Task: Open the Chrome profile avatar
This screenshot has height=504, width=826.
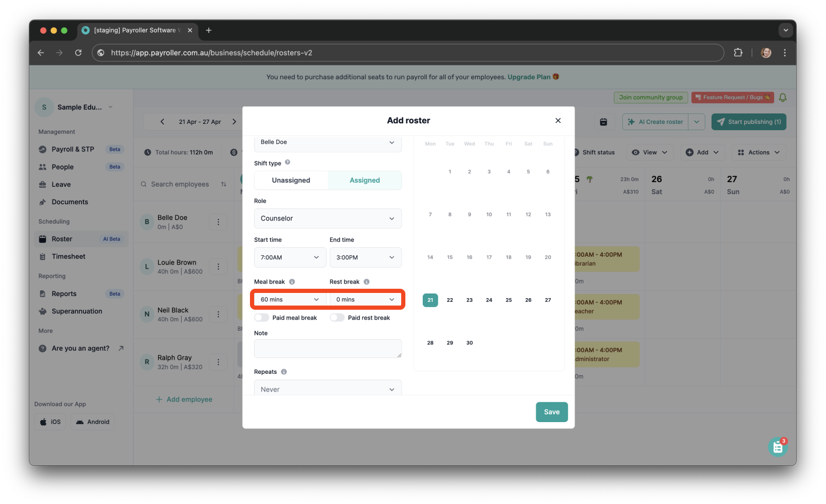Action: (766, 52)
